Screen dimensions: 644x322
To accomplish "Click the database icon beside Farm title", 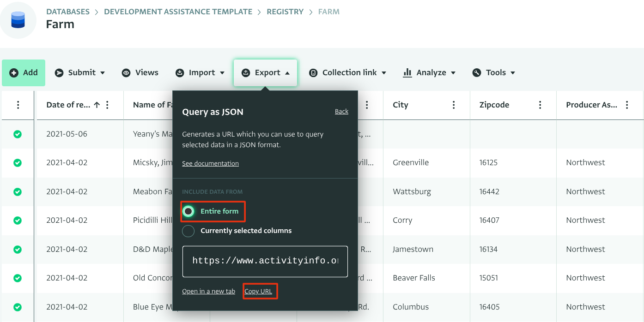I will coord(18,20).
